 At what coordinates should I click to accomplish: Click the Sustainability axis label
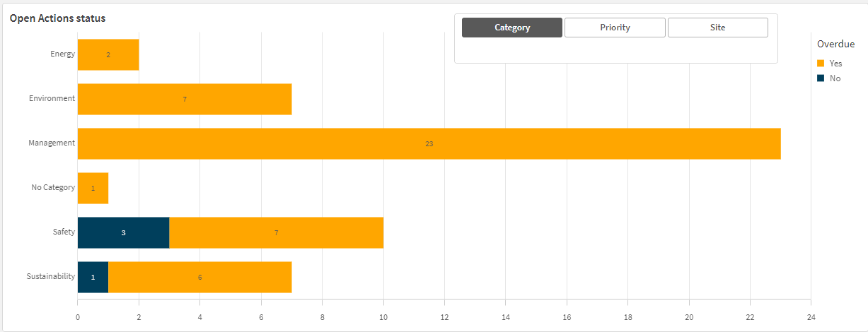point(51,276)
